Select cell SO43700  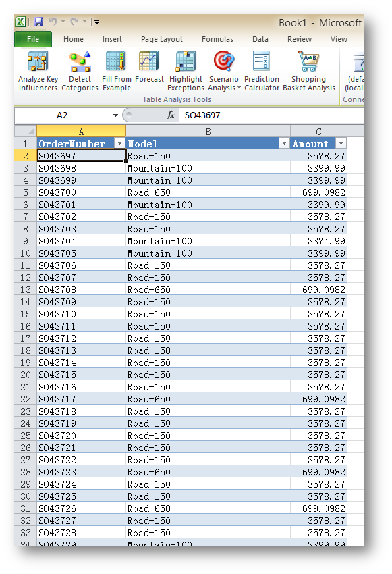81,192
